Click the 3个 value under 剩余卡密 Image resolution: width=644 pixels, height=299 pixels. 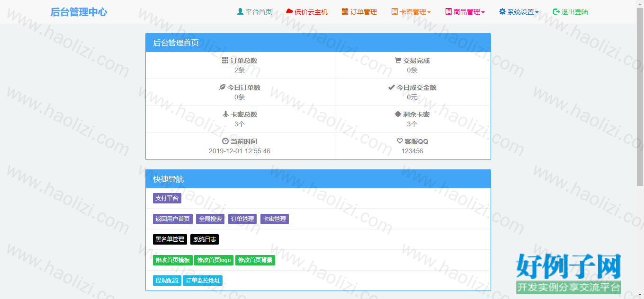[x=412, y=124]
